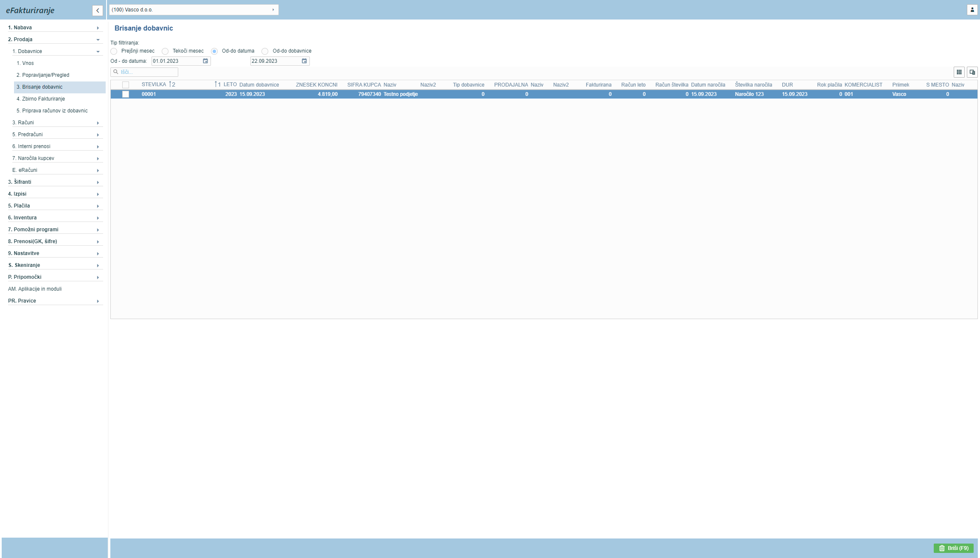Sort by Datum dobavnice column header

(x=259, y=85)
